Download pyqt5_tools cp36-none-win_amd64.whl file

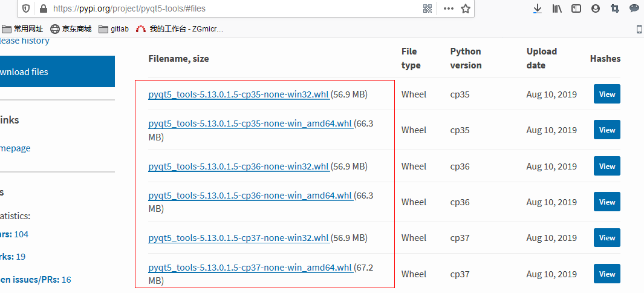click(250, 195)
